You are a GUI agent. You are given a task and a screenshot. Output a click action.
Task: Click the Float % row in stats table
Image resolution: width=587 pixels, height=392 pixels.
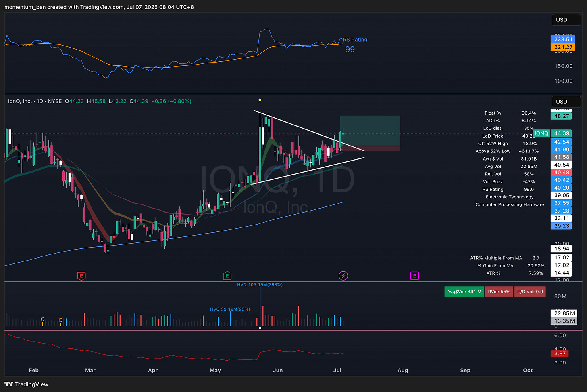click(510, 113)
